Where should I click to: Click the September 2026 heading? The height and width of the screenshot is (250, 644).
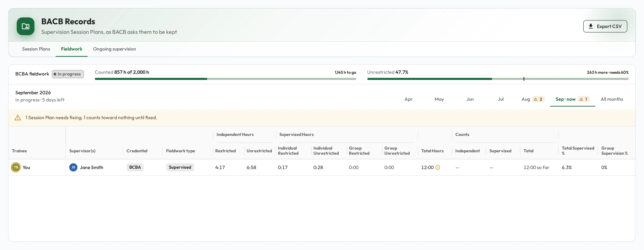point(33,93)
